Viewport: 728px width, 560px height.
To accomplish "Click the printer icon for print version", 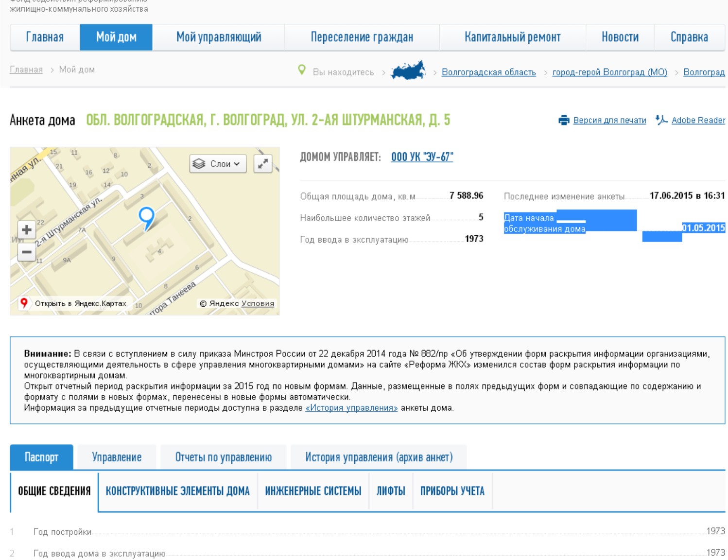I will click(564, 120).
